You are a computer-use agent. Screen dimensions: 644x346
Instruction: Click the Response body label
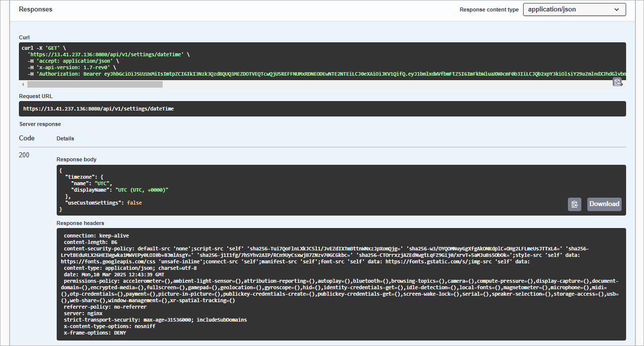point(77,159)
